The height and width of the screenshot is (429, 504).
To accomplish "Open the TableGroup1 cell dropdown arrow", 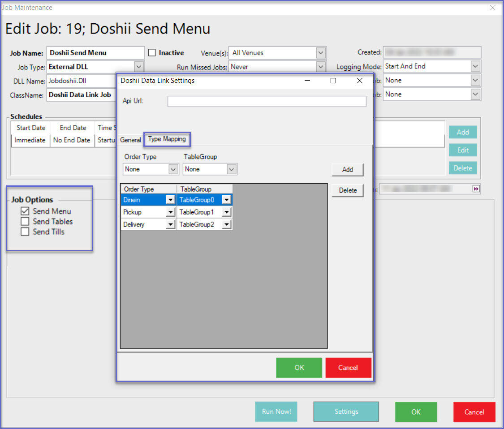I will (227, 212).
